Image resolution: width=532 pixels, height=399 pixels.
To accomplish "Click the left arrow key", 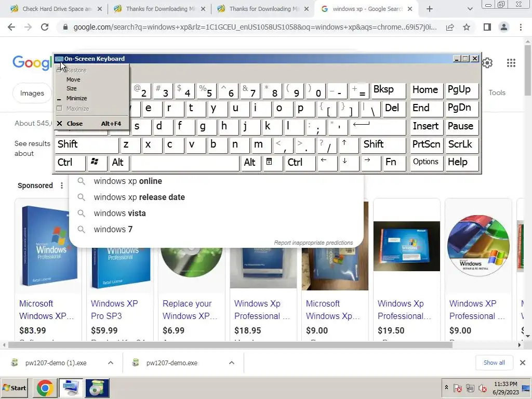I will pos(327,163).
